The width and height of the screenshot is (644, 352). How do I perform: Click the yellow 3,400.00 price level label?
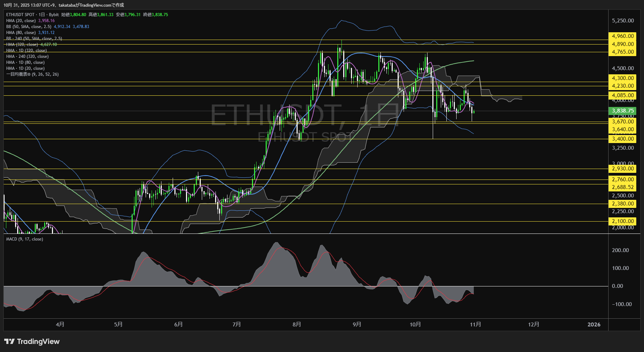(x=623, y=138)
